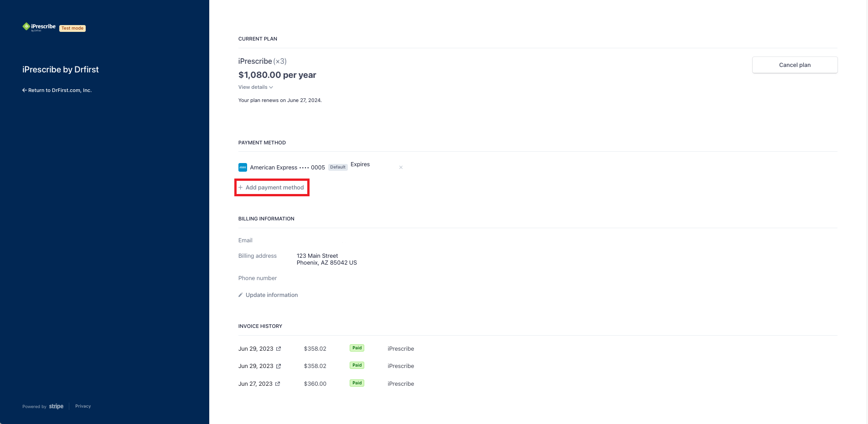Image resolution: width=868 pixels, height=424 pixels.
Task: Click the plus icon for adding payment method
Action: click(x=241, y=188)
